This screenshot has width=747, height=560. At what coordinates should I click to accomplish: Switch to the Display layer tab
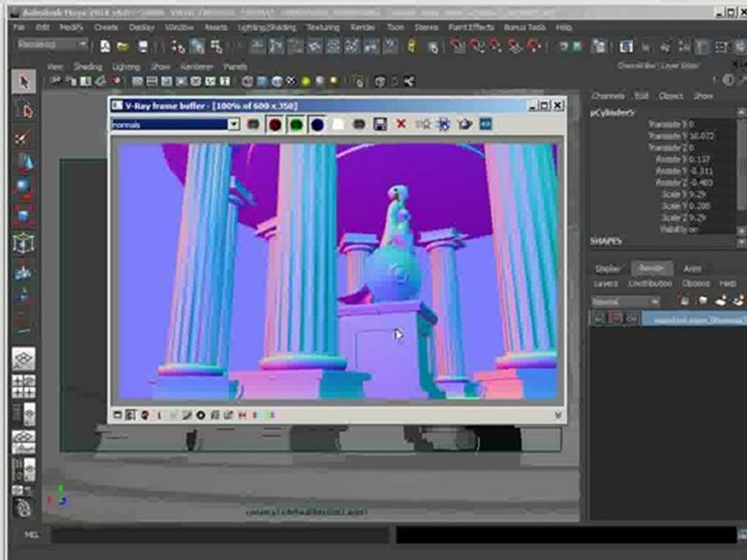click(608, 269)
